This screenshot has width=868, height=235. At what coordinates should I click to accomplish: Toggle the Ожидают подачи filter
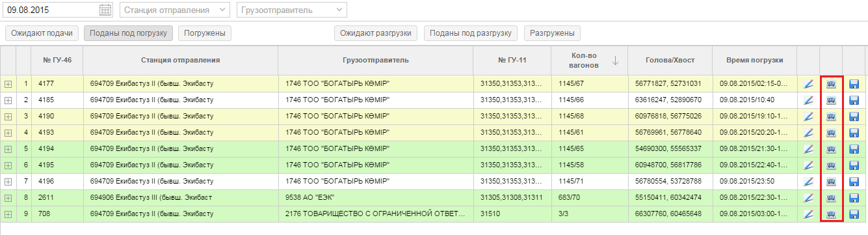point(42,33)
